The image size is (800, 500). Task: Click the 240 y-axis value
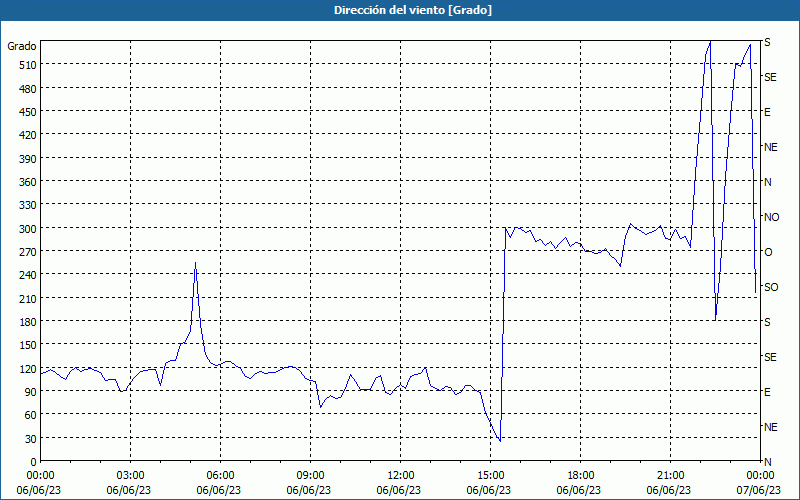(28, 275)
